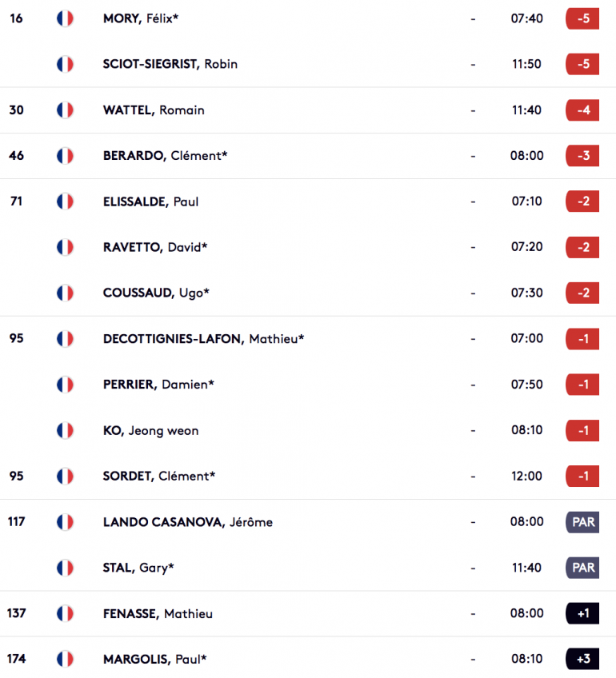Click position number 46 in the leaderboard
The height and width of the screenshot is (678, 616).
click(17, 156)
